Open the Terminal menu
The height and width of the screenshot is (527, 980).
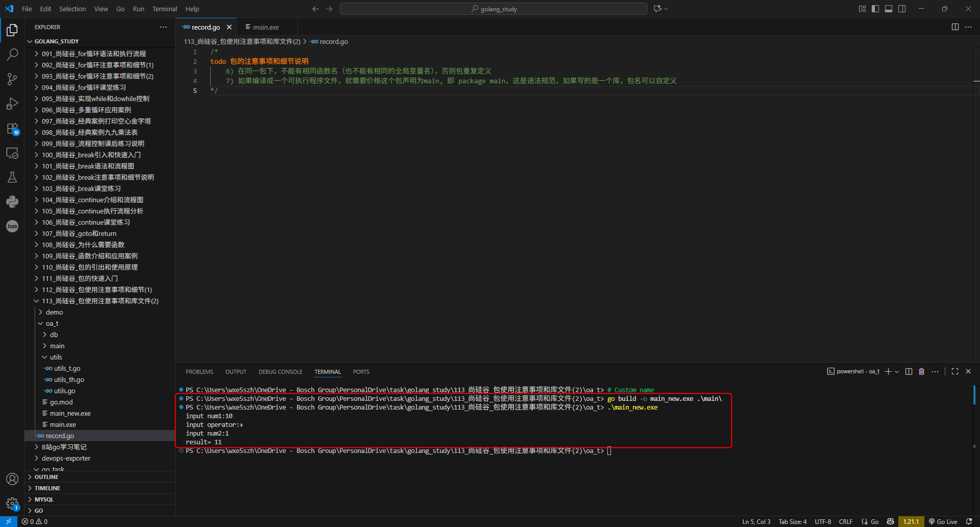pos(164,9)
